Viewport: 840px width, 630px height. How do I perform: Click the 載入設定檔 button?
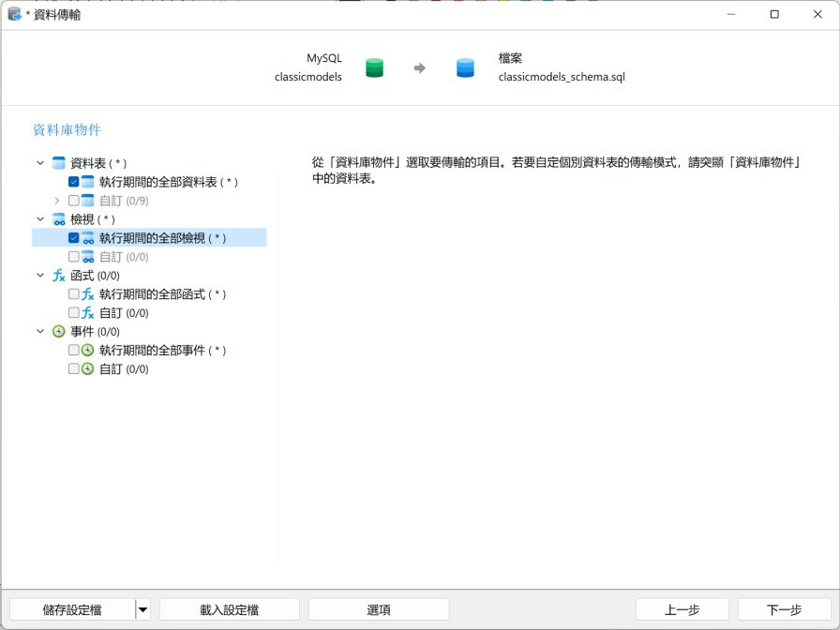tap(230, 608)
